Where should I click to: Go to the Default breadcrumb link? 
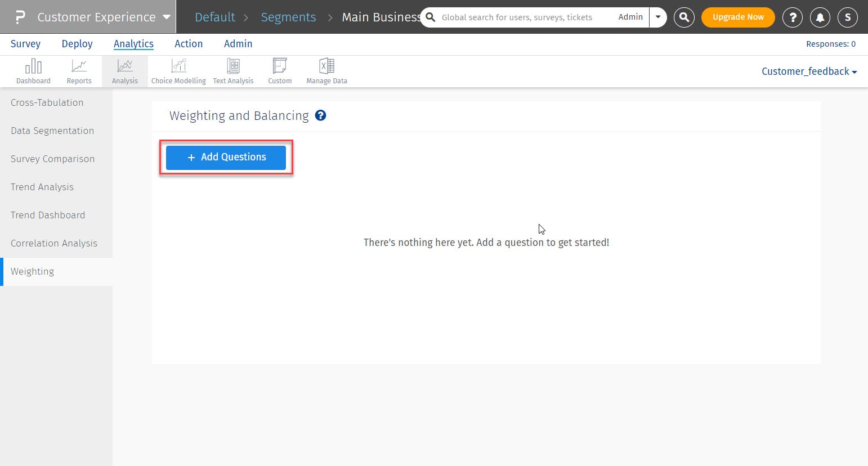[x=214, y=17]
